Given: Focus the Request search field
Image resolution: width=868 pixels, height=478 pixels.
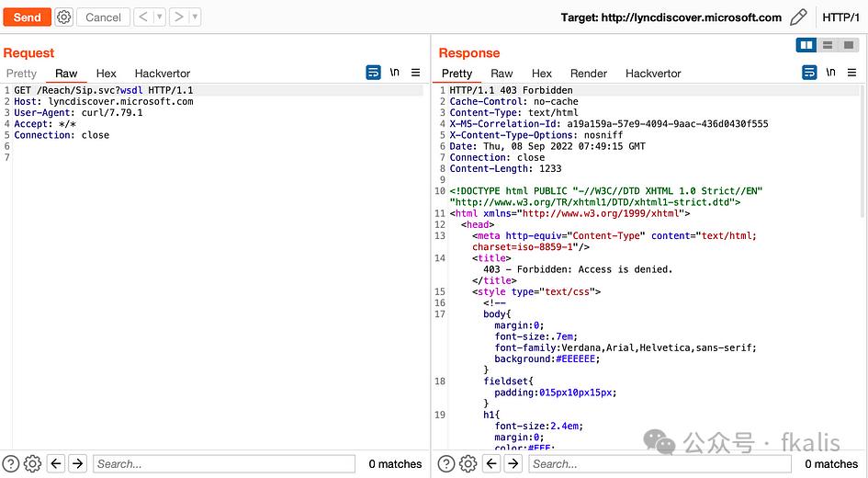Looking at the screenshot, I should [224, 463].
